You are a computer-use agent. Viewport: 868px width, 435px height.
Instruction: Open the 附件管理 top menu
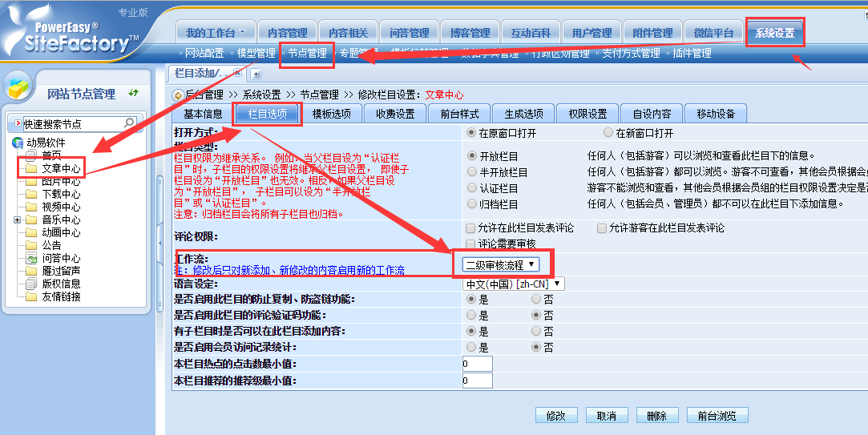click(x=652, y=33)
